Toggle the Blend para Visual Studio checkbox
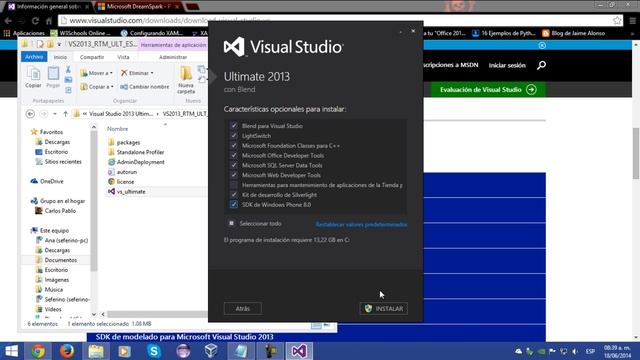 (234, 126)
